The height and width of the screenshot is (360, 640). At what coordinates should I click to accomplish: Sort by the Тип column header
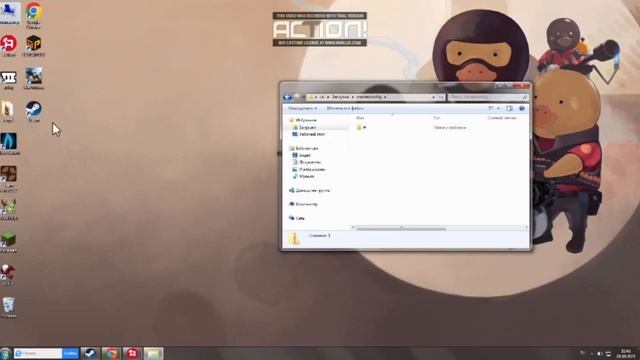437,118
